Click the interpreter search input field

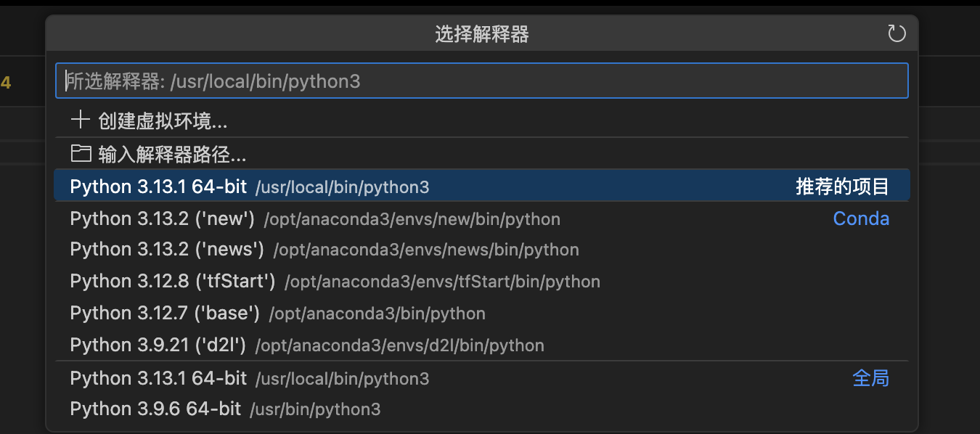(481, 81)
